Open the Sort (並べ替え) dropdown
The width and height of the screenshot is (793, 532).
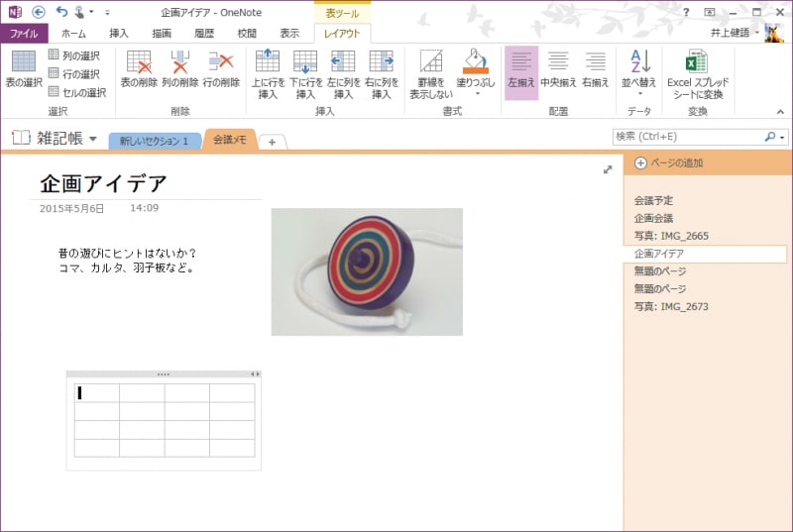click(639, 94)
